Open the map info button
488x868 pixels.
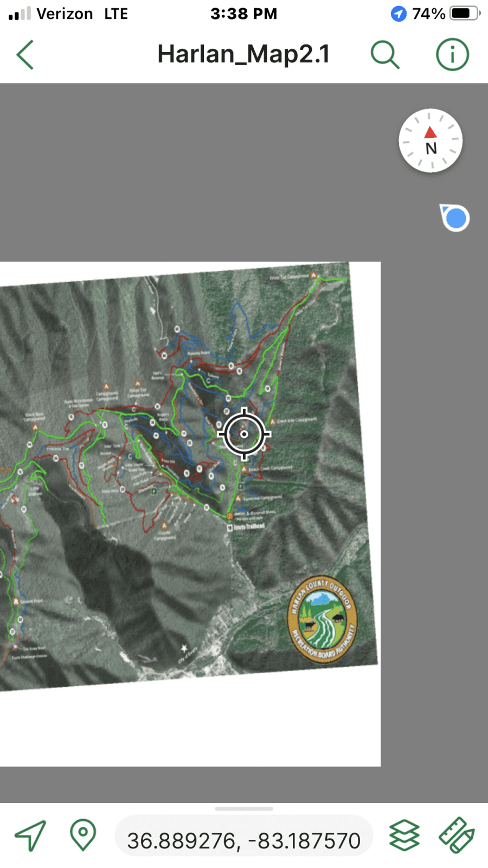pos(452,55)
